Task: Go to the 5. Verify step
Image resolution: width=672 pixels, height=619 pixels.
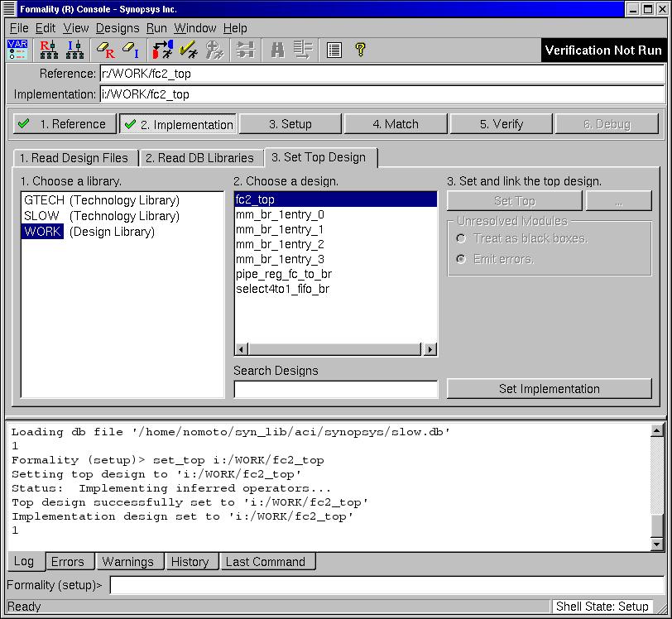Action: [502, 124]
